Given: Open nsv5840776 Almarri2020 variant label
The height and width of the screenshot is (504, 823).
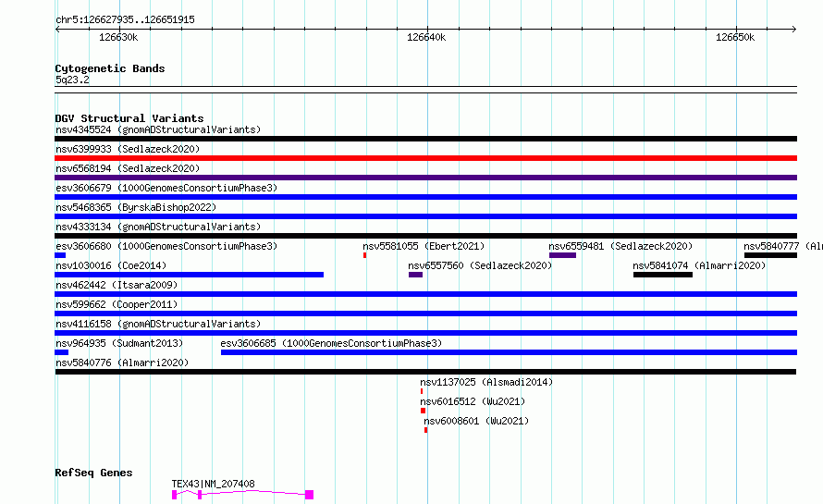Looking at the screenshot, I should [122, 363].
